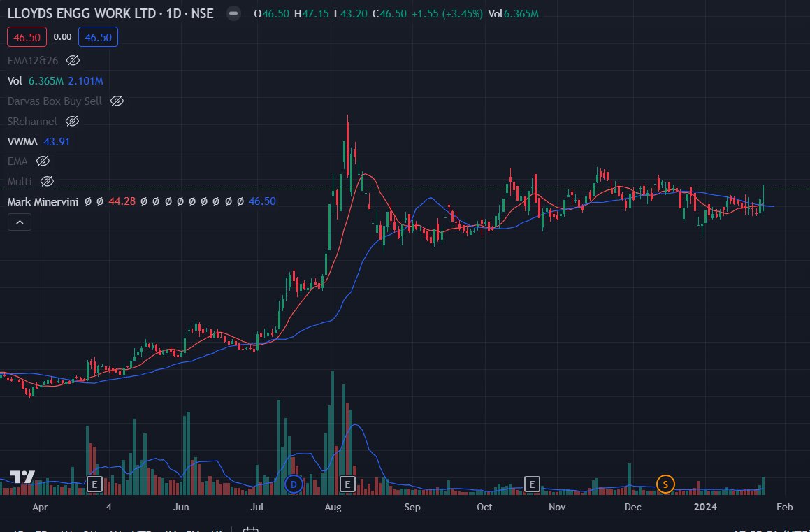Image resolution: width=810 pixels, height=532 pixels.
Task: Click the '2024' label on time axis
Action: coord(706,508)
